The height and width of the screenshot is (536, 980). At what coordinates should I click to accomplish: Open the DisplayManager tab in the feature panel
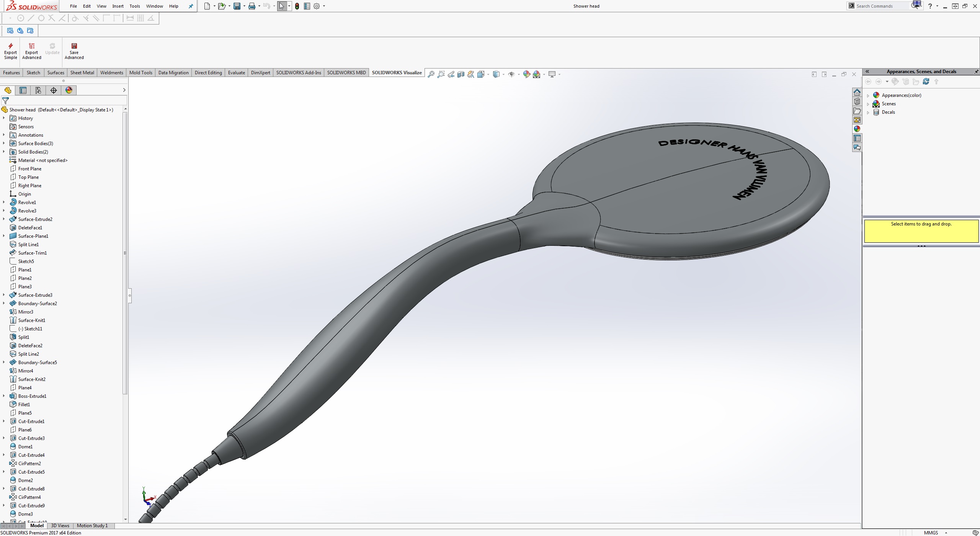(x=69, y=90)
